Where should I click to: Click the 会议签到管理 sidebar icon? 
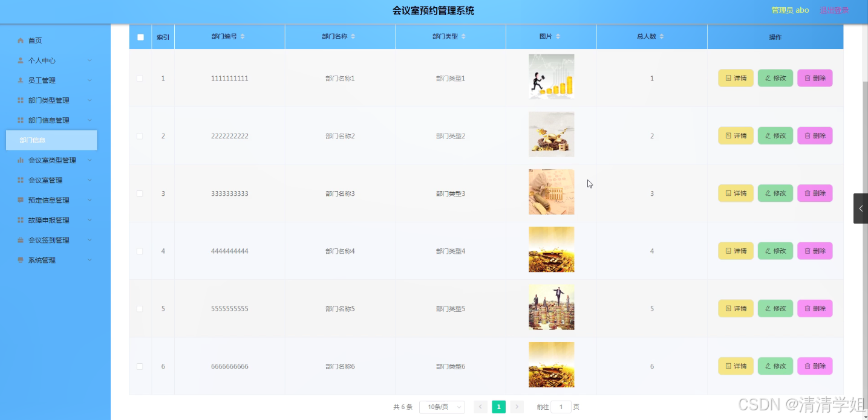coord(21,240)
